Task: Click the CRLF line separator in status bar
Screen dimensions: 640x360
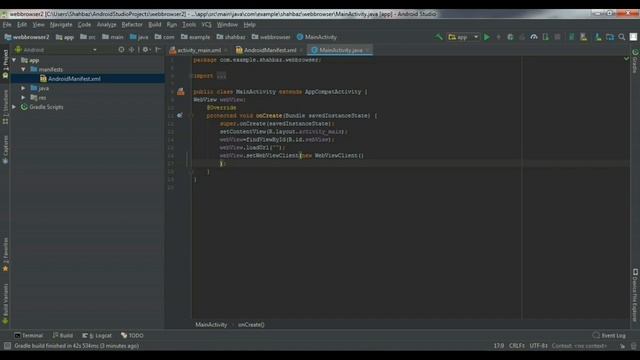Action: 517,346
